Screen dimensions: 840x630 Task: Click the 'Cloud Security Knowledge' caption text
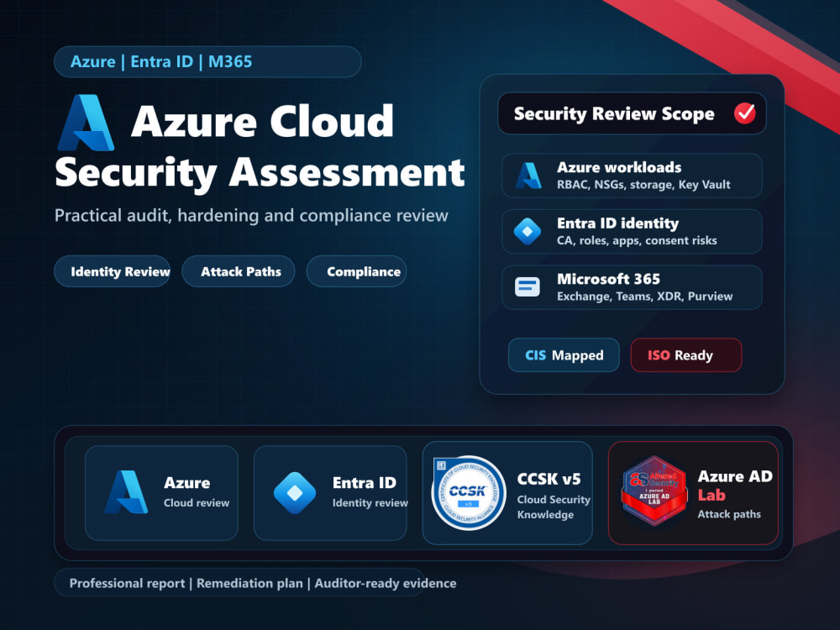coord(554,507)
